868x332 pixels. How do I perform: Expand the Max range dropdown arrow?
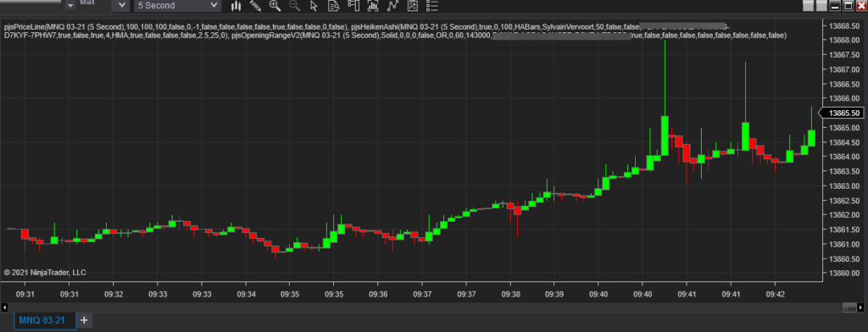pos(122,5)
